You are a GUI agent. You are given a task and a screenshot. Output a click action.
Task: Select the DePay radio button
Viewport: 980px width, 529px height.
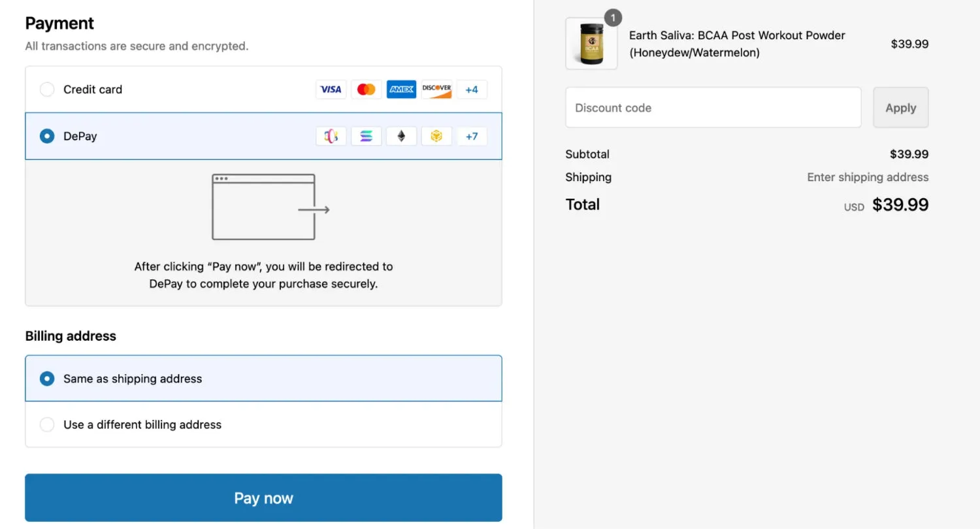[x=47, y=136]
